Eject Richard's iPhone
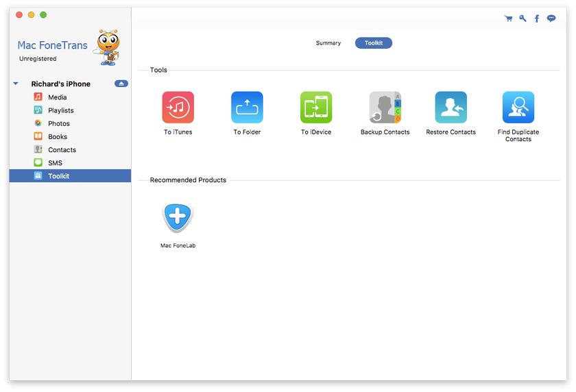 click(121, 84)
